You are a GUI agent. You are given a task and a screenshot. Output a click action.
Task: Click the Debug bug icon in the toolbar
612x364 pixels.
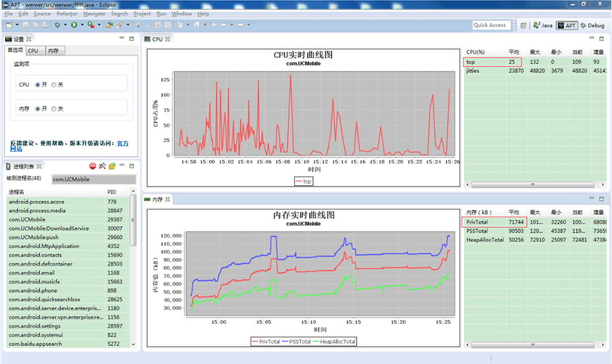[x=57, y=25]
